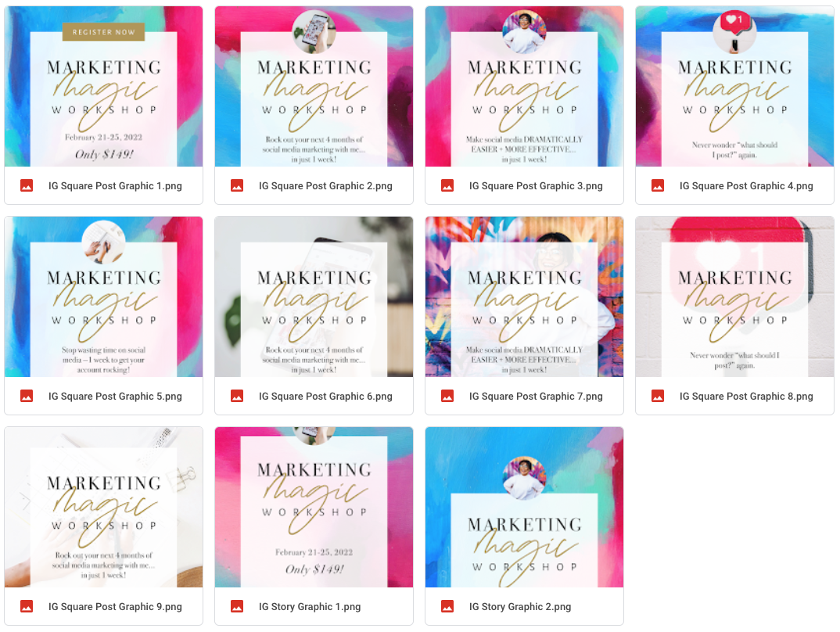
Task: Click image icon beside IG Square Post Graphic 8.png
Action: tap(658, 396)
